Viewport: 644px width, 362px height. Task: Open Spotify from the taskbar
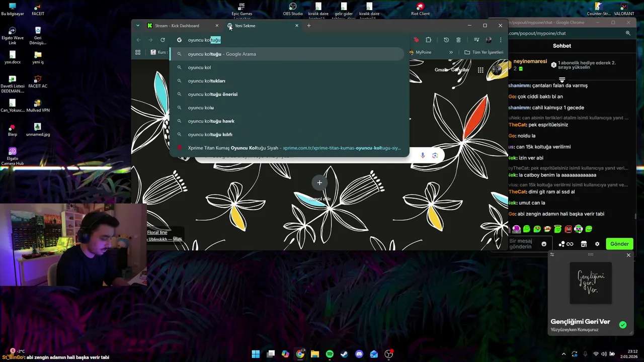pyautogui.click(x=330, y=354)
